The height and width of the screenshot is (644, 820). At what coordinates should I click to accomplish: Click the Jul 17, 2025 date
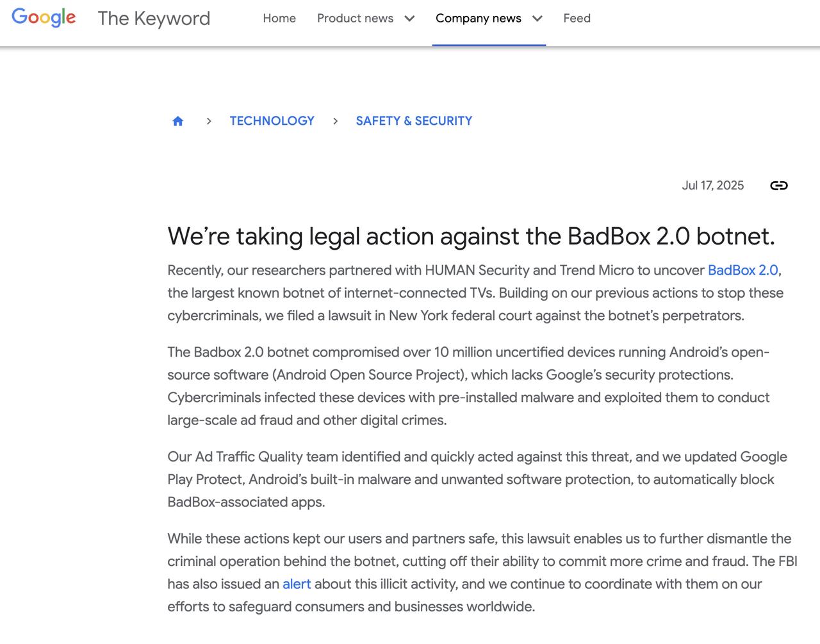coord(713,186)
